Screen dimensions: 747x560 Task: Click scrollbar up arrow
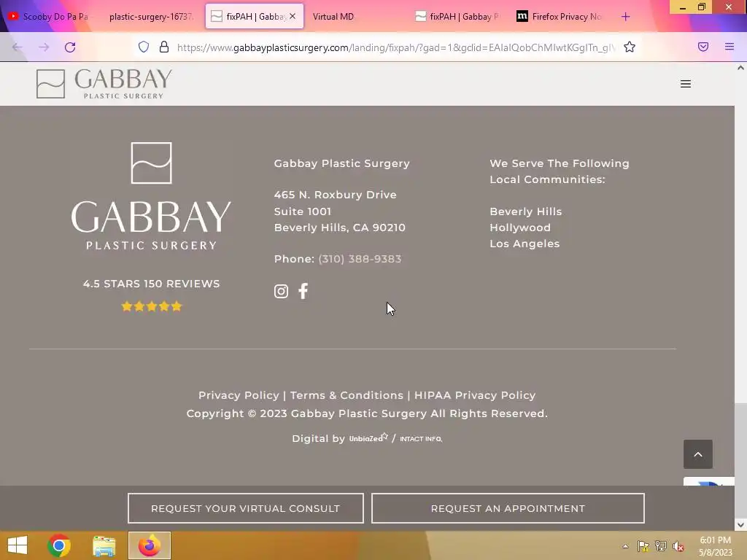[741, 68]
